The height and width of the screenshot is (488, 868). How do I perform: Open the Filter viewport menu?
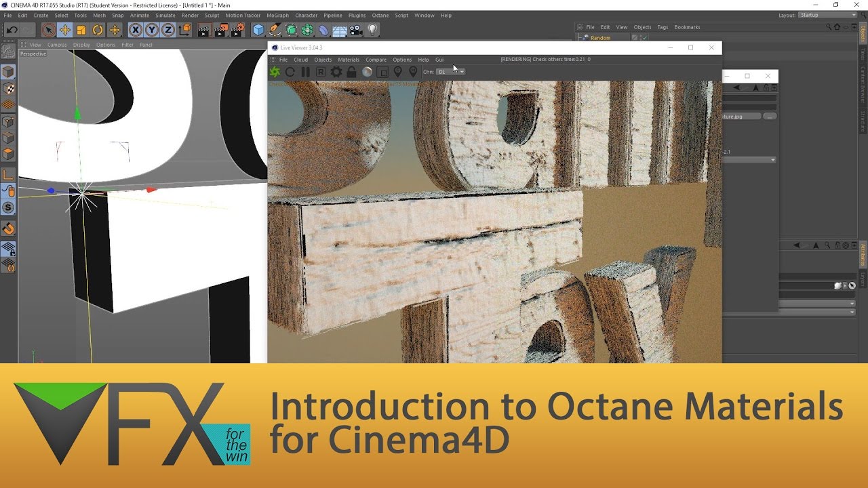tap(127, 45)
